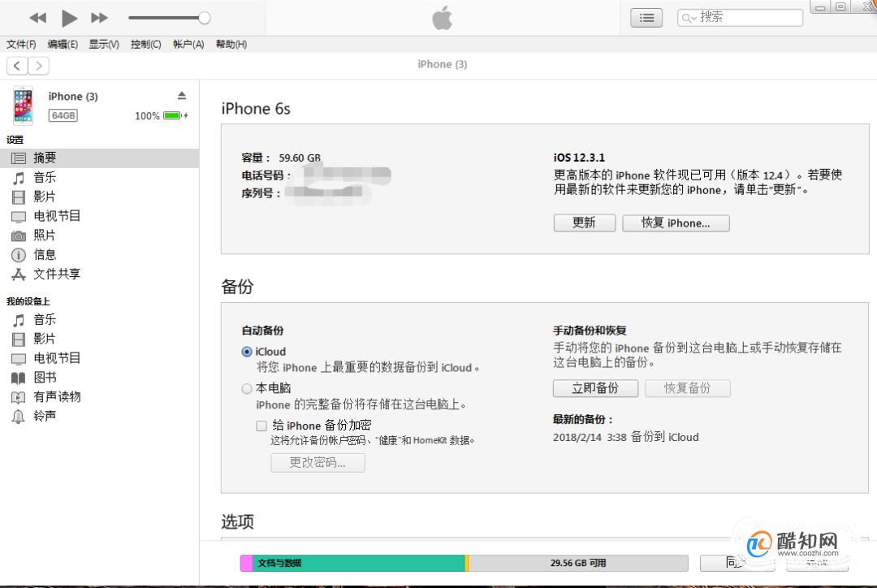
Task: Go back with the left chevron
Action: pos(17,66)
